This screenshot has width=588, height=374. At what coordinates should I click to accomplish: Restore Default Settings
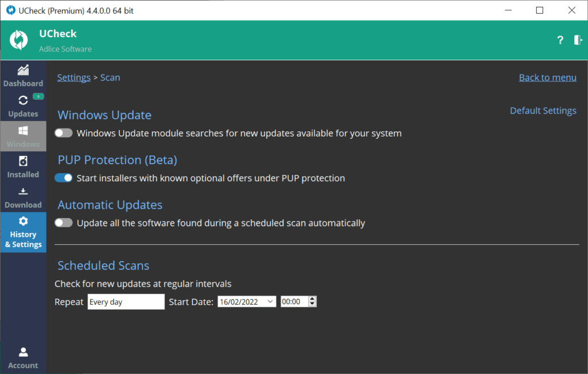coord(543,111)
